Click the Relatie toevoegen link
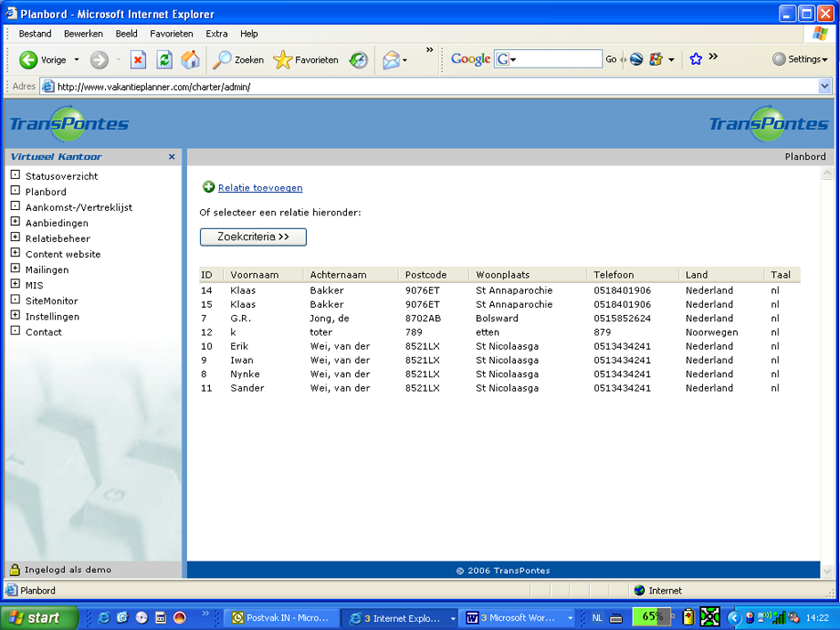 click(x=260, y=188)
